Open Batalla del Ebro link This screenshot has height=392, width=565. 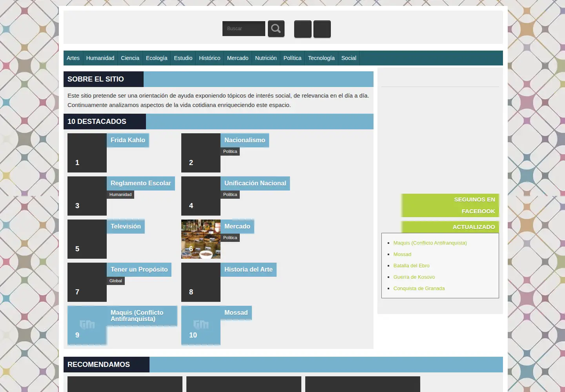point(411,266)
